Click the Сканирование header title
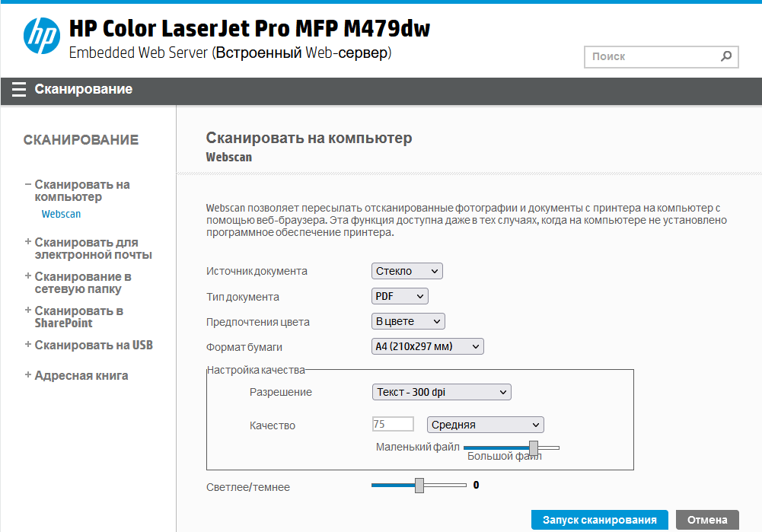The width and height of the screenshot is (762, 532). click(x=84, y=89)
